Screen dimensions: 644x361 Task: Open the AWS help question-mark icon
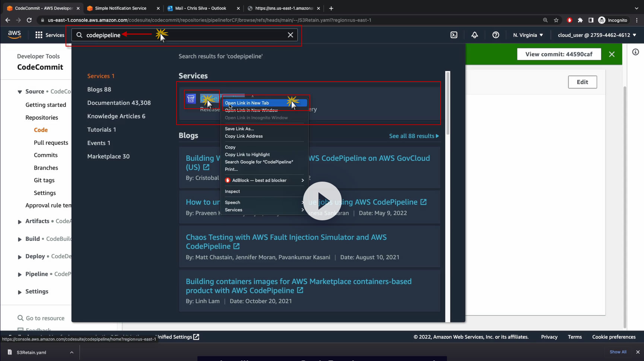[x=496, y=35]
